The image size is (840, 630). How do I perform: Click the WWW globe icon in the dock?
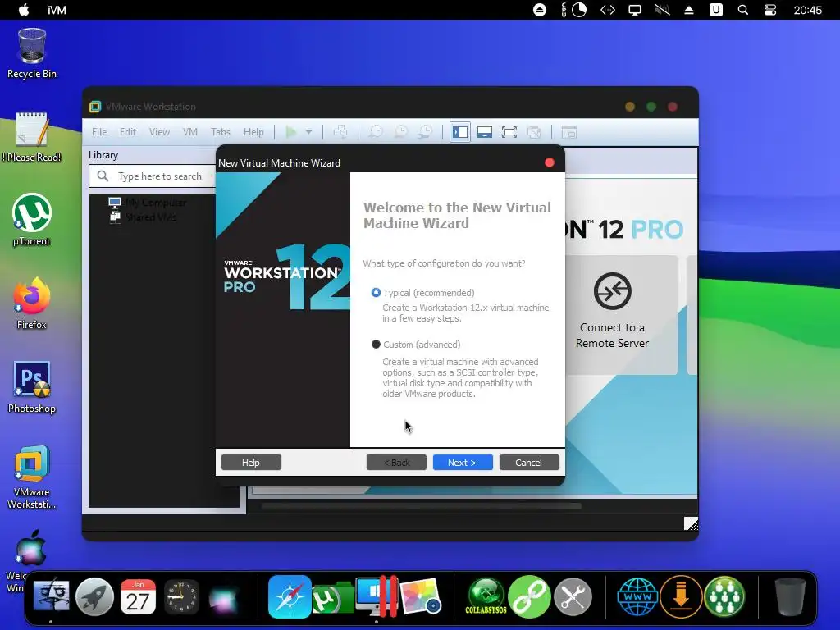[x=637, y=596]
